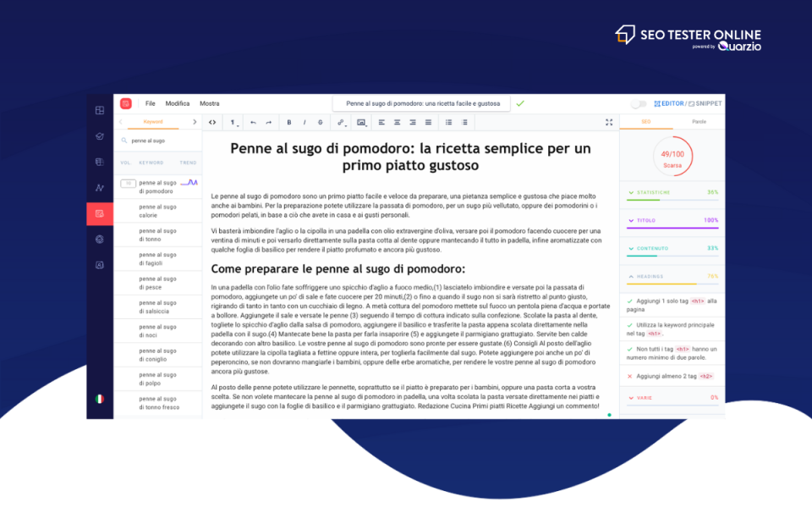This screenshot has width=812, height=508.
Task: Open the File menu
Action: click(151, 103)
